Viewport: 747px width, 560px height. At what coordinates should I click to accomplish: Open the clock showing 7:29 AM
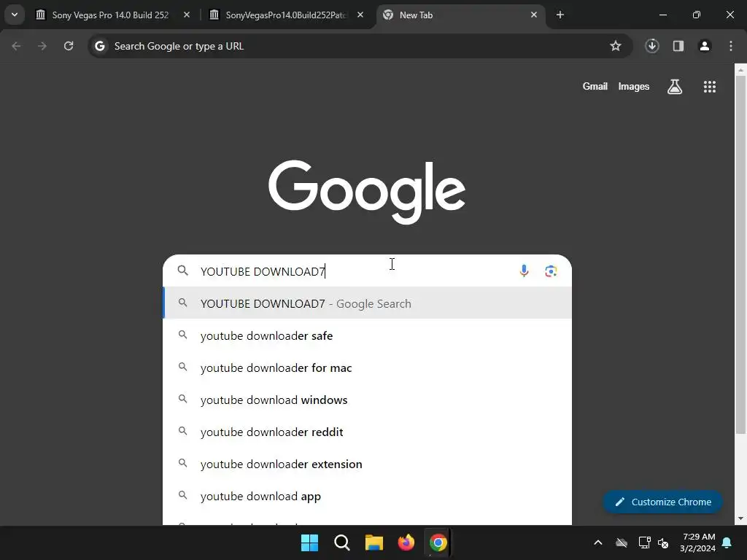[698, 542]
